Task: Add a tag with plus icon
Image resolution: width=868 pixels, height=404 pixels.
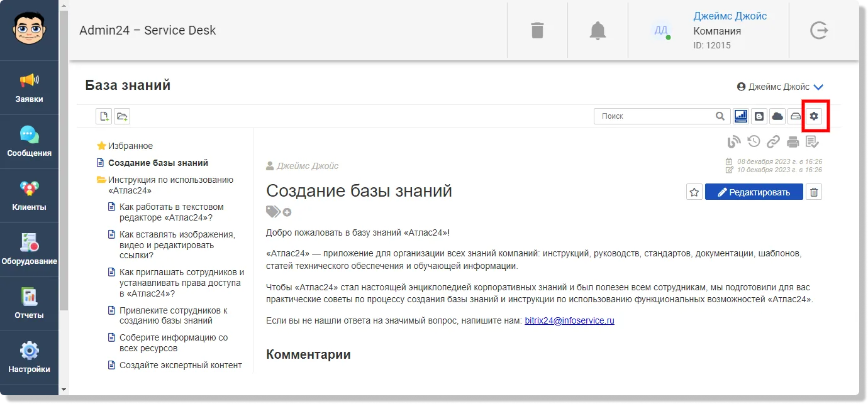Action: coord(287,212)
